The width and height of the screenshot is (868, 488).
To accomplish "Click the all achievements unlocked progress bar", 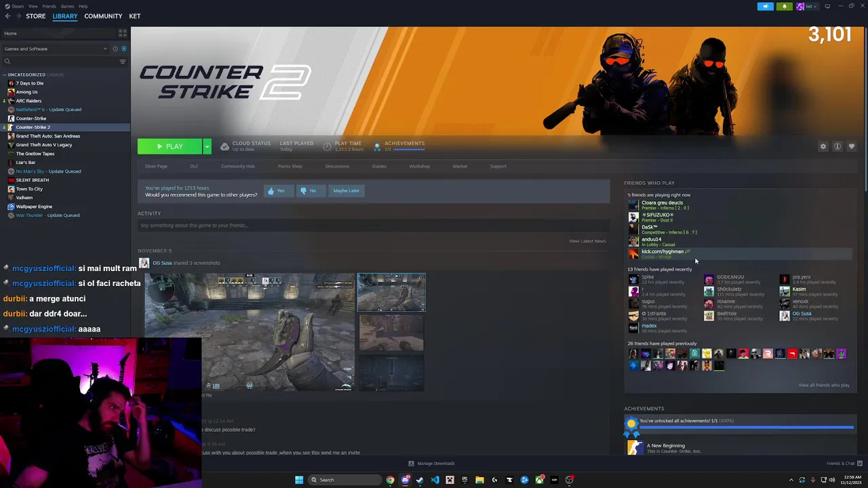I will [x=746, y=428].
